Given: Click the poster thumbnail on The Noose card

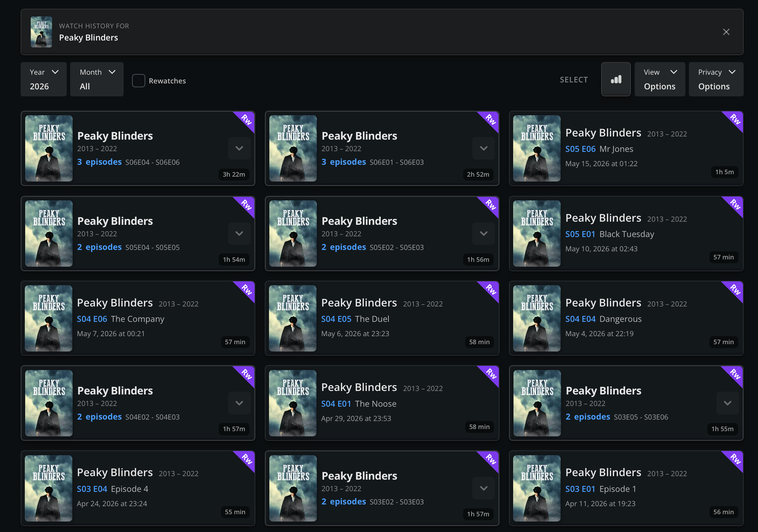Looking at the screenshot, I should tap(293, 403).
